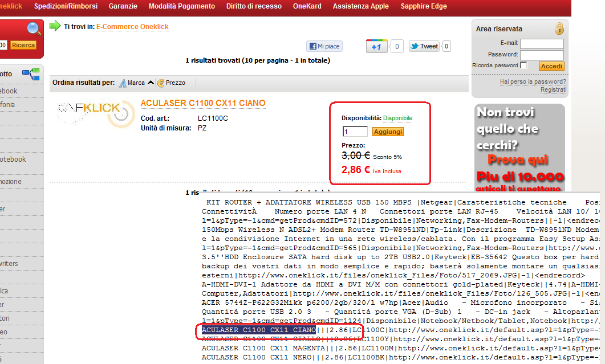Click the Google +1 button
Viewport: 605px width, 364px height.
(376, 46)
